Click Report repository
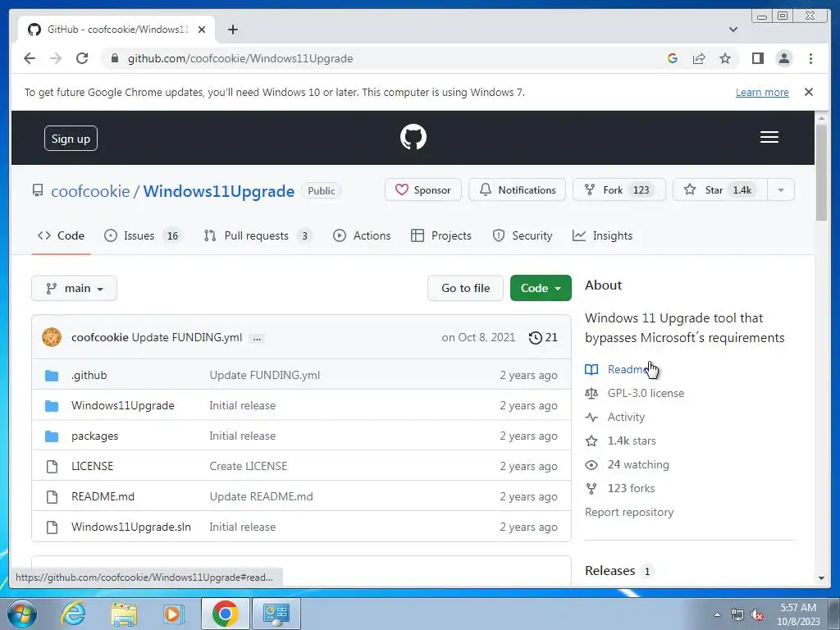The height and width of the screenshot is (630, 840). point(629,512)
